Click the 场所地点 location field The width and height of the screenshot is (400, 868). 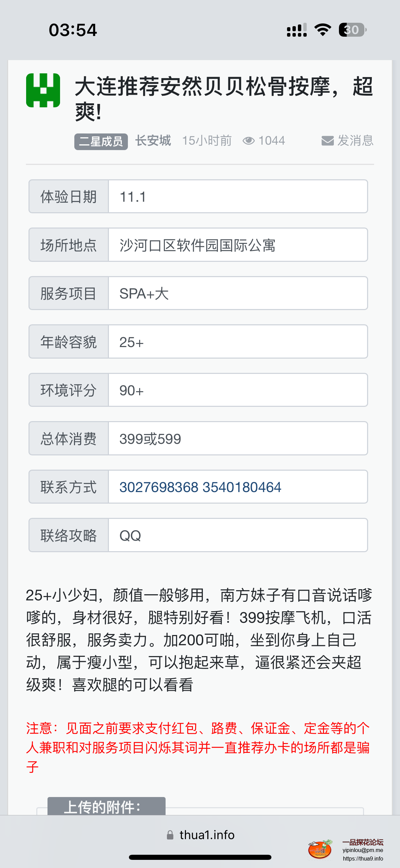click(x=237, y=245)
